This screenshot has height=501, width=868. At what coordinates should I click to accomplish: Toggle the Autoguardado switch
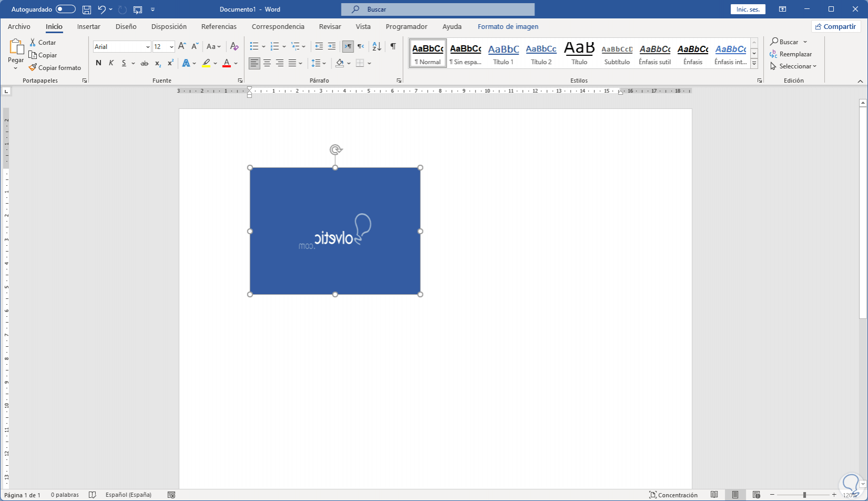point(66,9)
